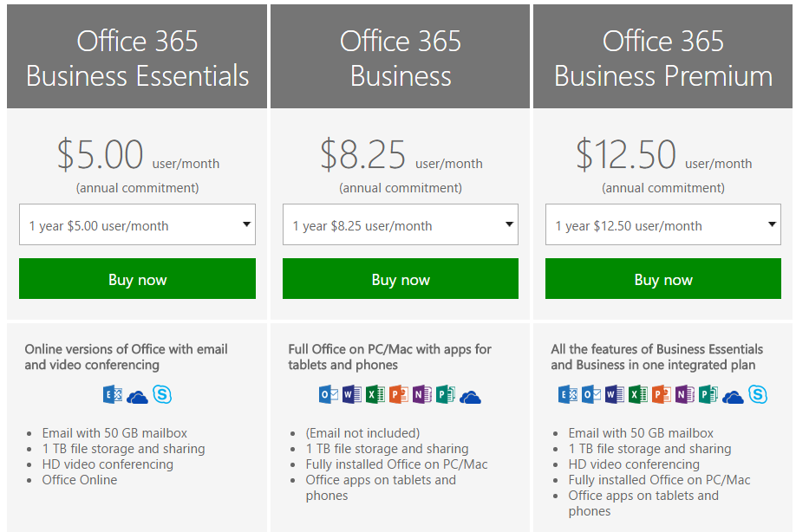Select the Office 365 Business Premium header

tap(662, 56)
